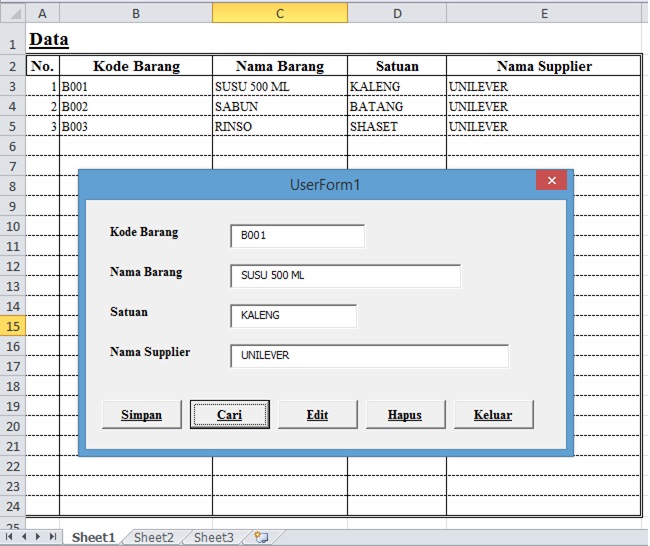Switch to the Sheet3 tab
650x546 pixels.
[213, 537]
